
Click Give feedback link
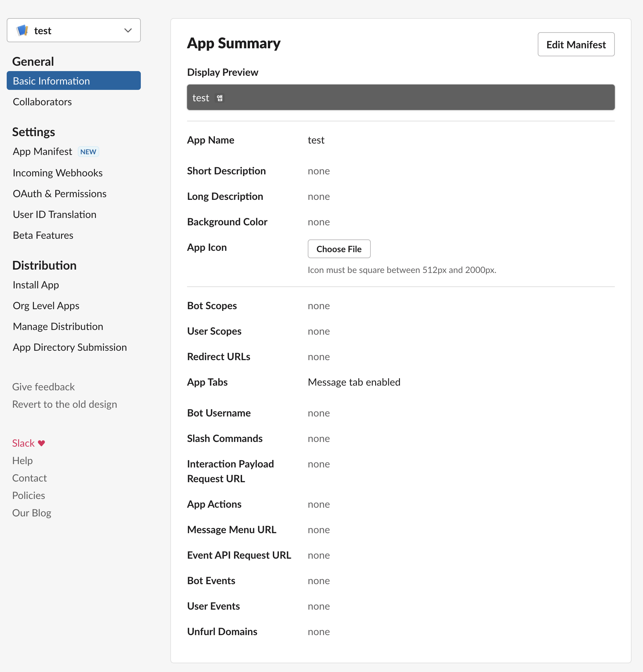pyautogui.click(x=43, y=387)
